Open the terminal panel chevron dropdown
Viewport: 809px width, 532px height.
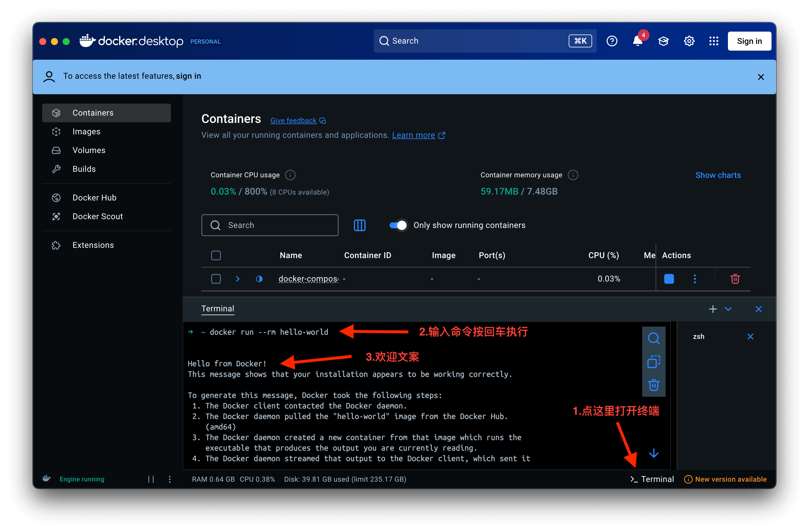[x=729, y=309]
